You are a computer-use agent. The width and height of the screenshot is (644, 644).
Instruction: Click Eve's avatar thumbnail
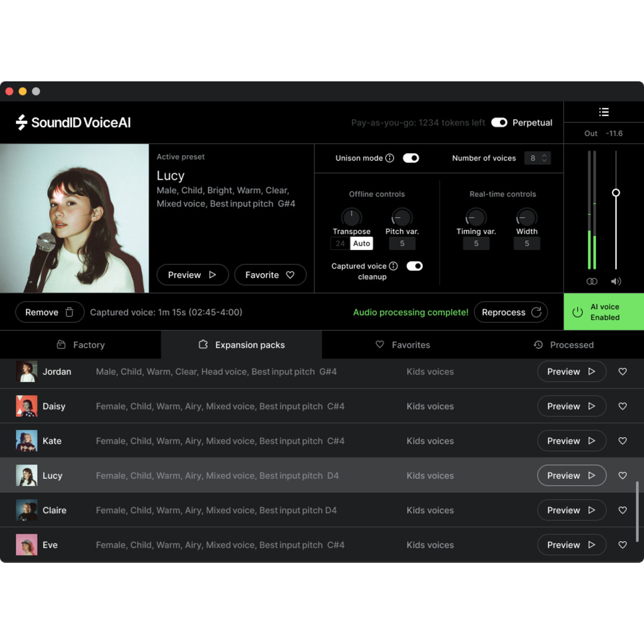click(x=27, y=545)
